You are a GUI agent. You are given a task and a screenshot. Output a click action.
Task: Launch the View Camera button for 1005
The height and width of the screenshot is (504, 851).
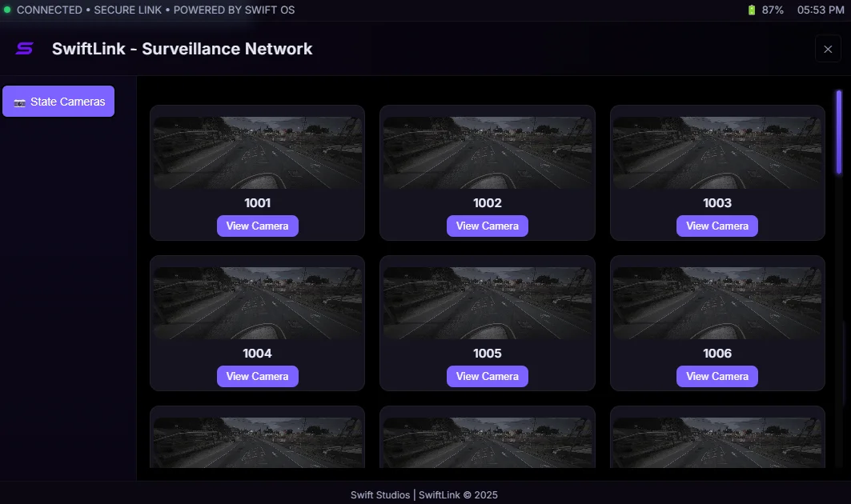487,376
